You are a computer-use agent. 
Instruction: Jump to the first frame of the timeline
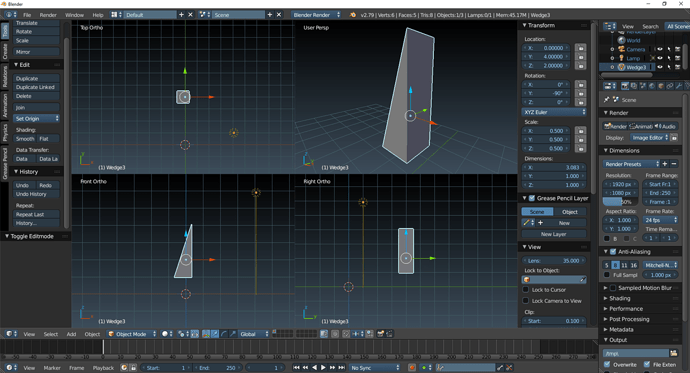click(296, 367)
